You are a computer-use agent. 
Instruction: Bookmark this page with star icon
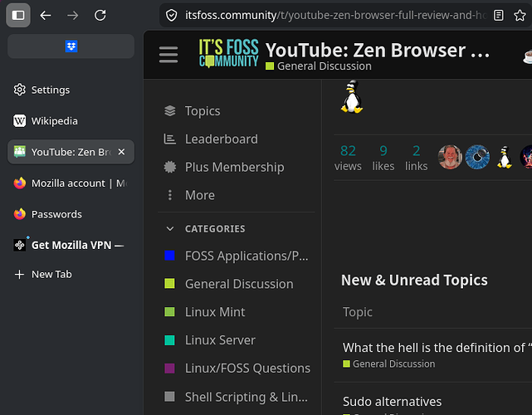[x=520, y=15]
